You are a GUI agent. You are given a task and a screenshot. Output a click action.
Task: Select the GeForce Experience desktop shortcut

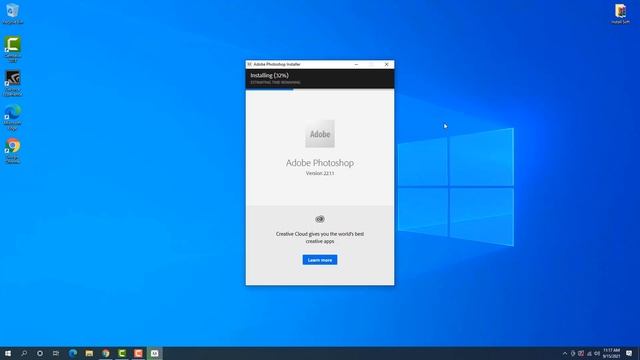tap(13, 83)
